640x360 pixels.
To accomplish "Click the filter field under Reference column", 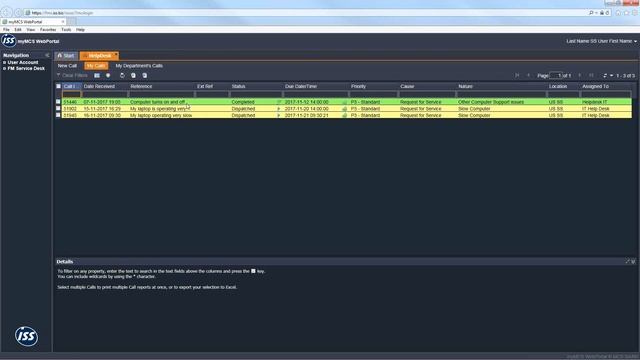I will click(161, 94).
